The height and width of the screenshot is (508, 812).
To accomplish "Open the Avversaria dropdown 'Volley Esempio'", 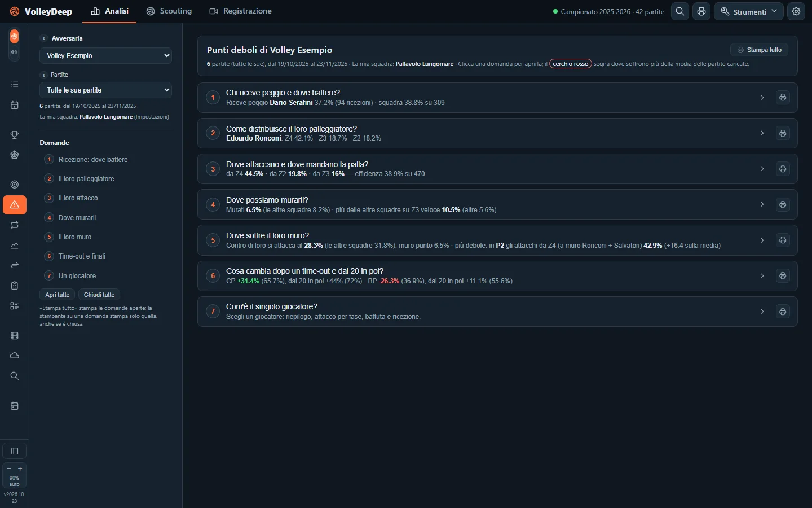I will pyautogui.click(x=105, y=56).
